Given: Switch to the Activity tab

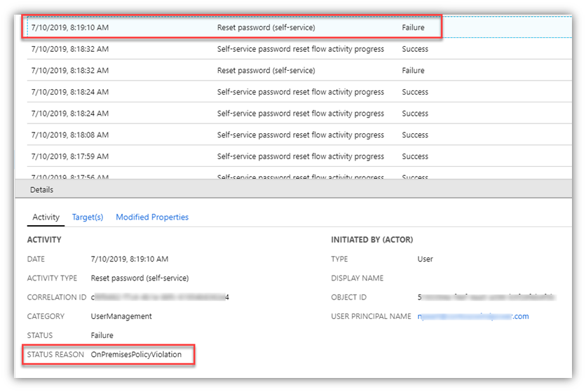Looking at the screenshot, I should (x=46, y=217).
